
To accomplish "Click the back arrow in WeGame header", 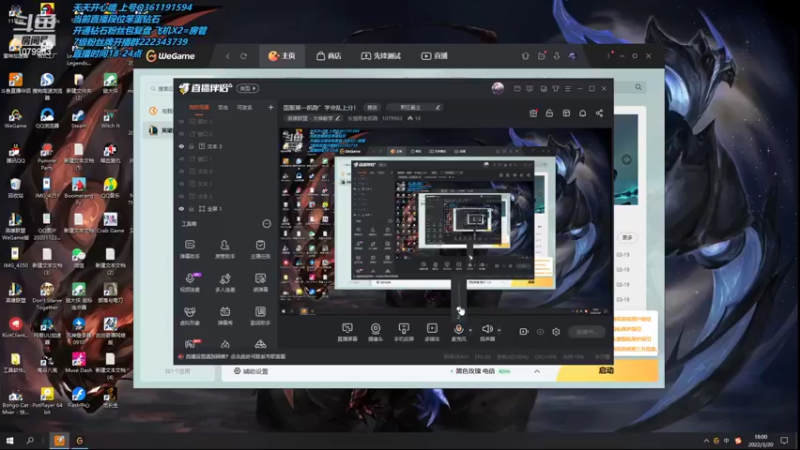I will [x=228, y=56].
